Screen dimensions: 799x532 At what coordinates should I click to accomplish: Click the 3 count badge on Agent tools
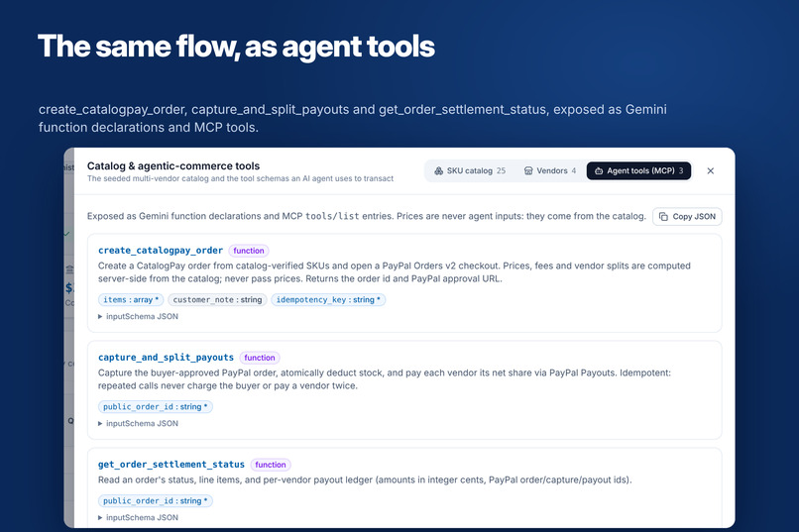tap(681, 170)
